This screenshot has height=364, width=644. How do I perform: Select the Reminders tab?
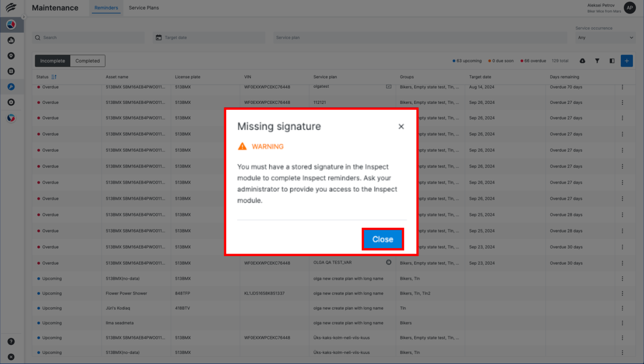106,8
